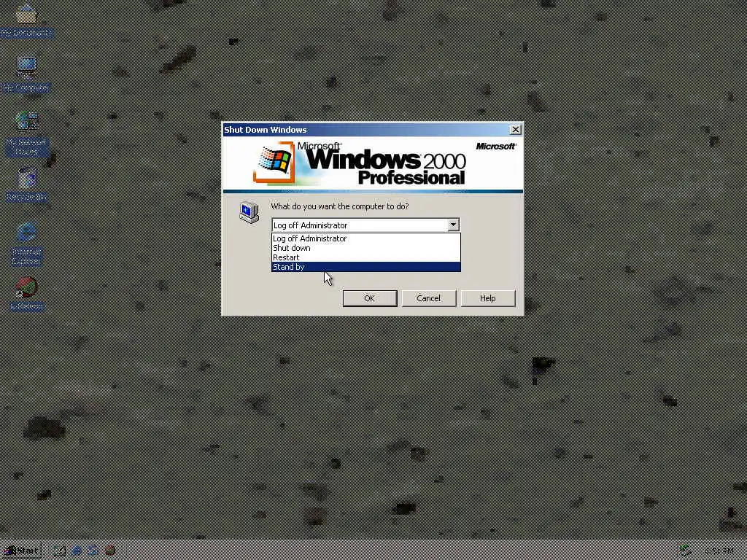
Task: Click the taskbar clock
Action: 719,551
